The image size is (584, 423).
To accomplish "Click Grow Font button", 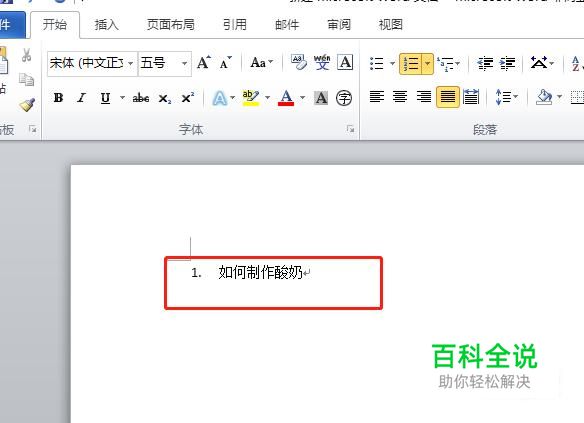I will click(x=204, y=63).
